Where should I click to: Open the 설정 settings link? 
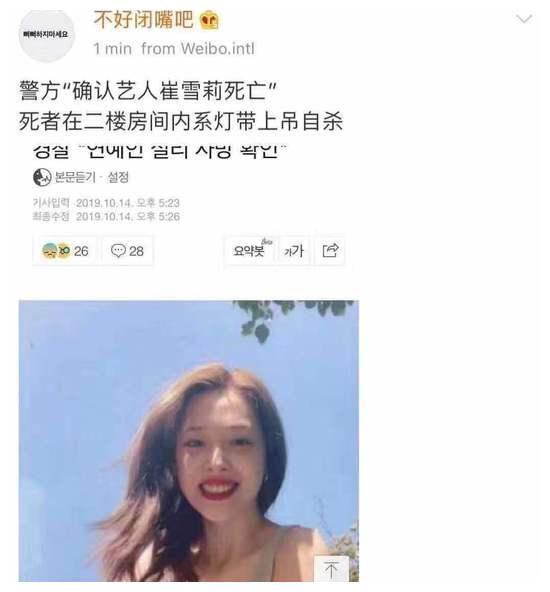pyautogui.click(x=118, y=177)
